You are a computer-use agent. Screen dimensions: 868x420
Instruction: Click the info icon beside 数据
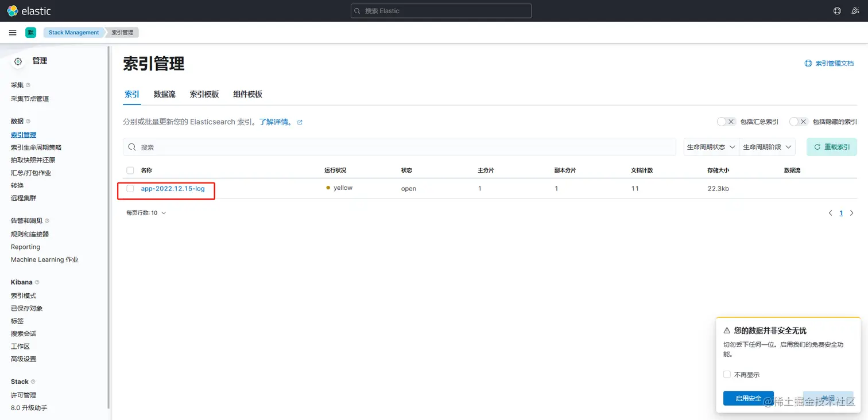click(x=28, y=121)
